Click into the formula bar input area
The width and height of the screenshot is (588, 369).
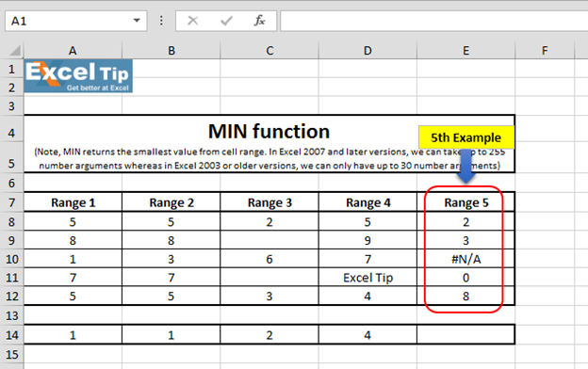(x=433, y=21)
